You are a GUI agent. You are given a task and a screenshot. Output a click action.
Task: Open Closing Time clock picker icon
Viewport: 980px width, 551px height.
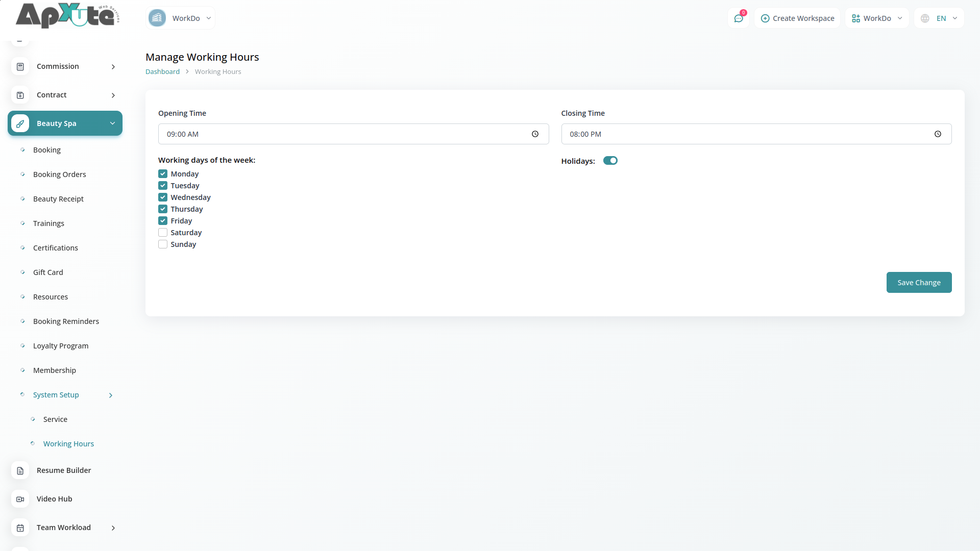pyautogui.click(x=938, y=134)
